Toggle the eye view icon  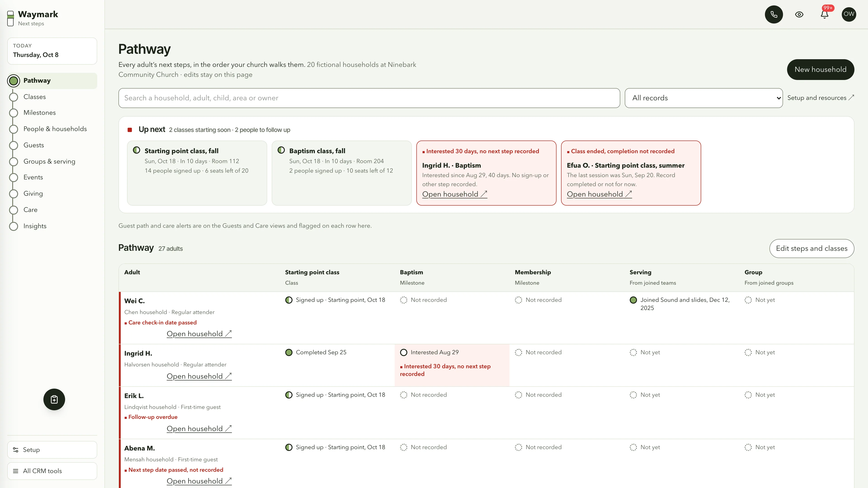(x=799, y=14)
